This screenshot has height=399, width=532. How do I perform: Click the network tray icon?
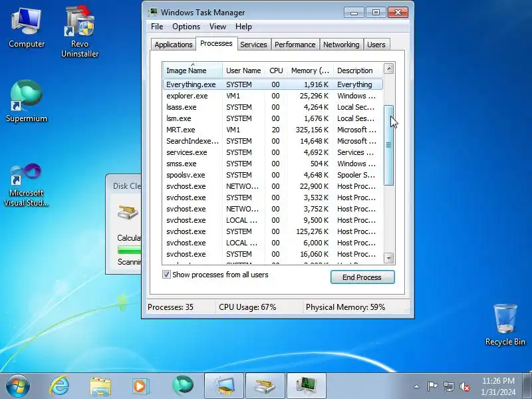pyautogui.click(x=449, y=386)
